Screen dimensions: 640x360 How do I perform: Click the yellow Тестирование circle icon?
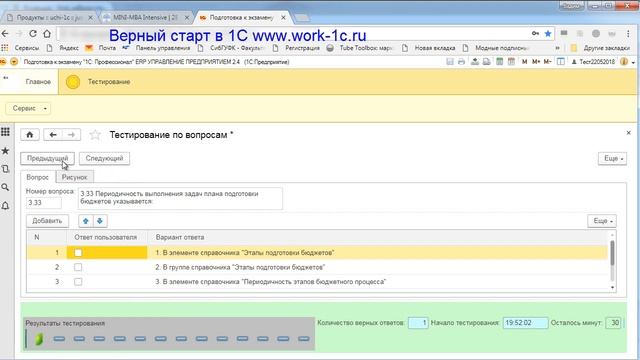73,82
